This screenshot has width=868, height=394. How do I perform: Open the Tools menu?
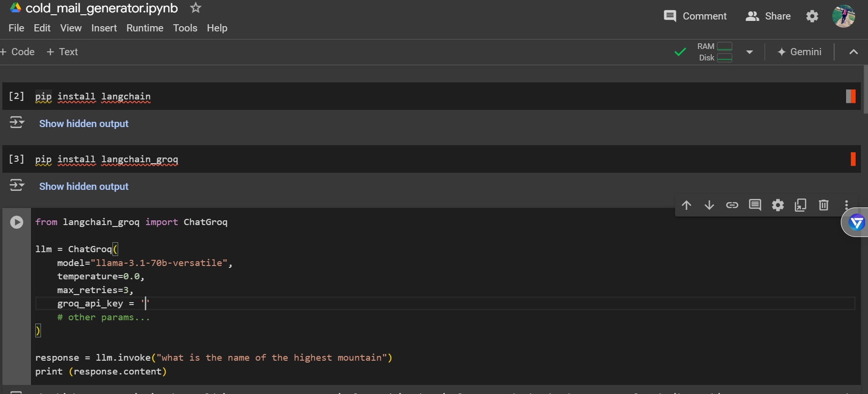pyautogui.click(x=185, y=28)
